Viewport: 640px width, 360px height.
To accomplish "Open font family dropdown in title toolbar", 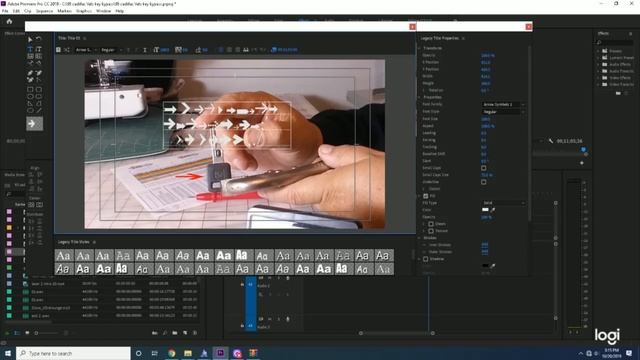I will click(86, 50).
